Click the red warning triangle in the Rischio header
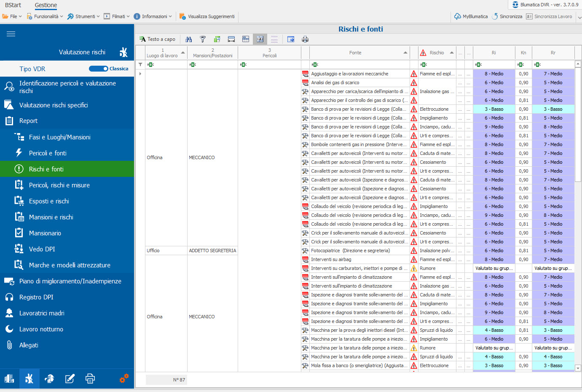 click(423, 53)
